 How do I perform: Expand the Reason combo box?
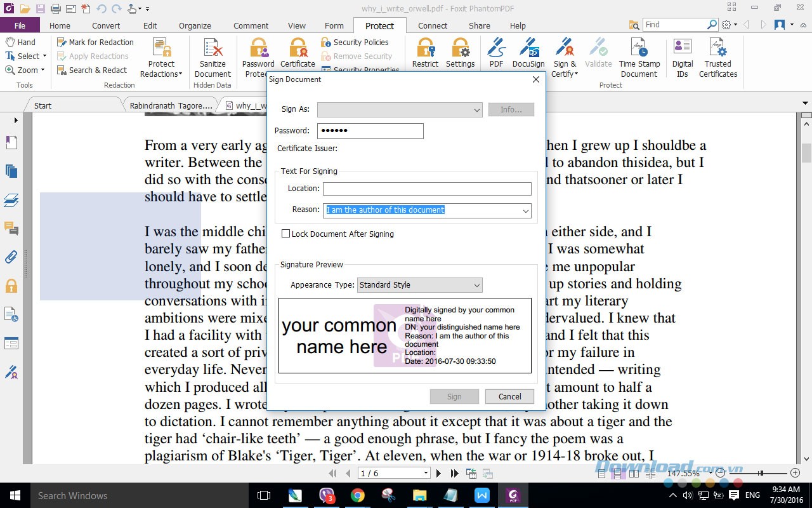tap(525, 210)
